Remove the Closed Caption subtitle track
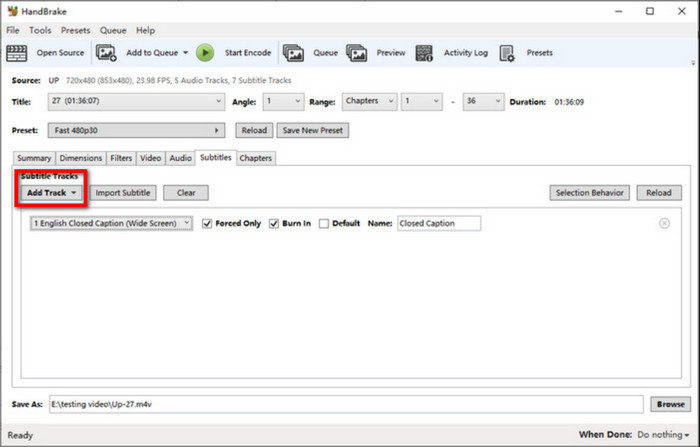Image resolution: width=700 pixels, height=447 pixels. click(x=664, y=223)
